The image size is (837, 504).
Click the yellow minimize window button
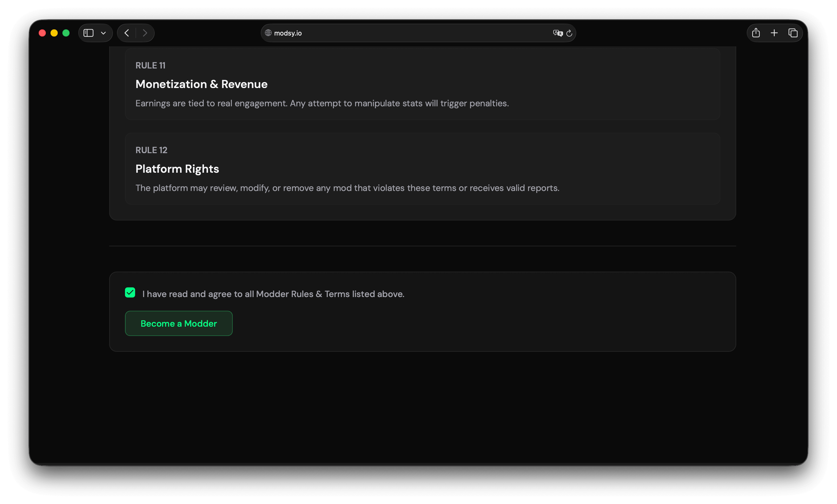(x=54, y=33)
